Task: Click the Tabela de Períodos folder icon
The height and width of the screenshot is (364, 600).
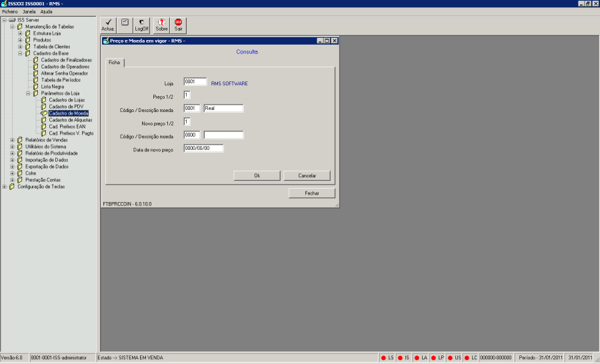Action: 35,80
